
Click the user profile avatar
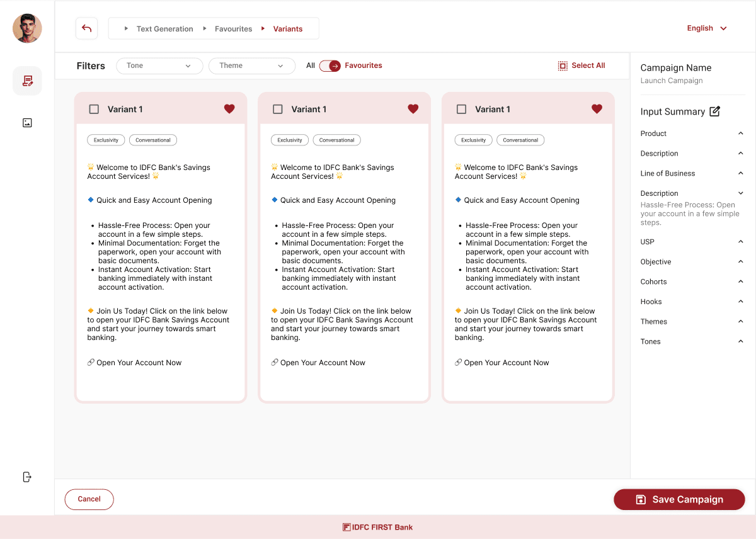click(x=27, y=28)
